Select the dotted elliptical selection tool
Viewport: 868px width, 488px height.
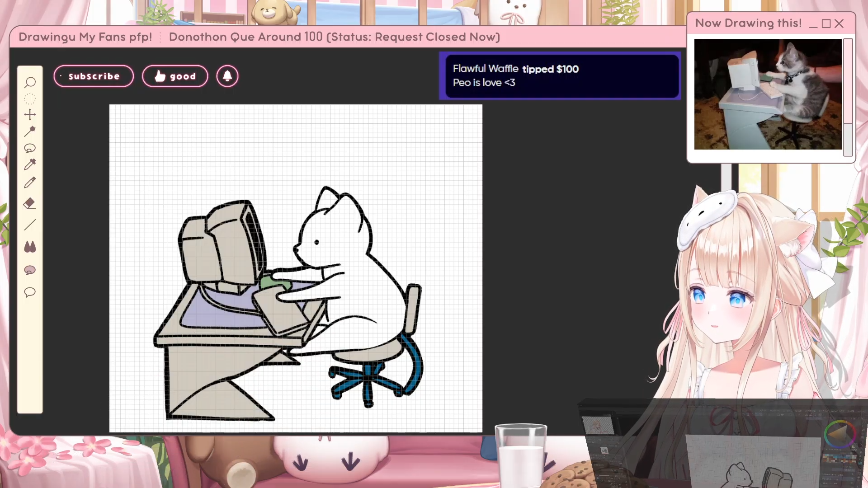tap(30, 99)
